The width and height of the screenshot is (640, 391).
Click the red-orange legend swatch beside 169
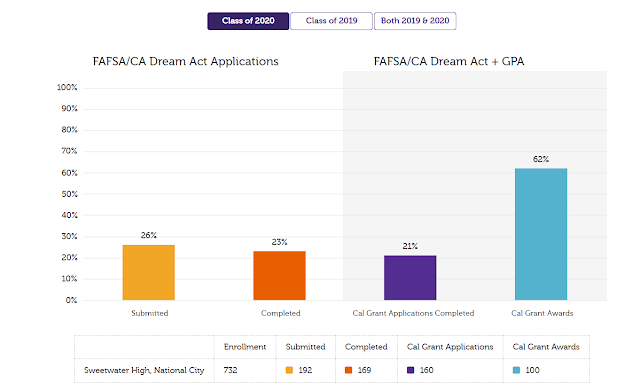(x=349, y=370)
